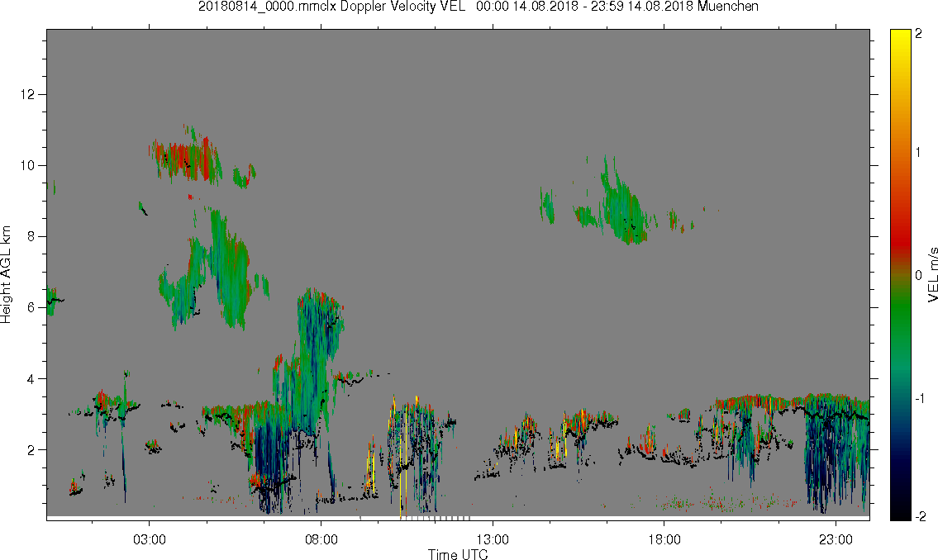Click the 8 km height tick label

tap(31, 237)
